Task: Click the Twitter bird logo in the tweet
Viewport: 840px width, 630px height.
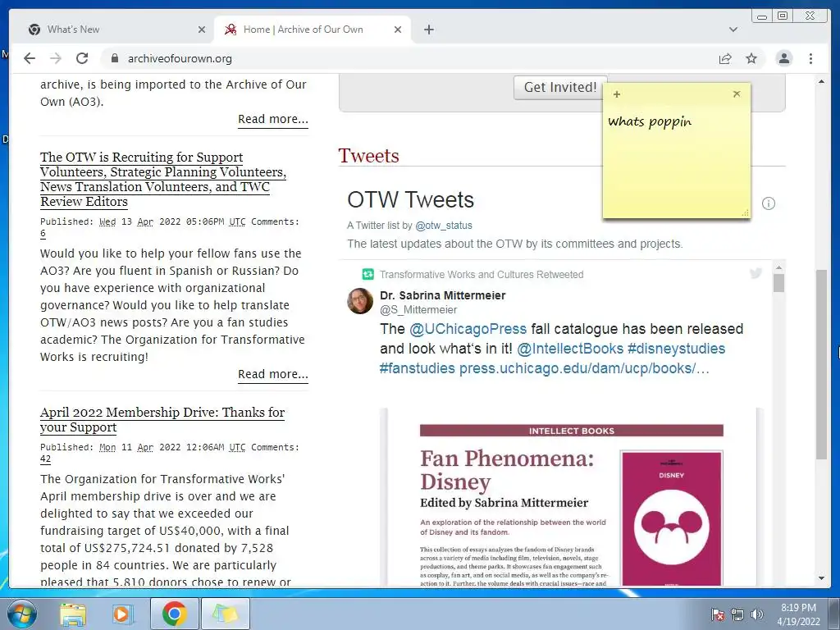Action: (x=756, y=274)
